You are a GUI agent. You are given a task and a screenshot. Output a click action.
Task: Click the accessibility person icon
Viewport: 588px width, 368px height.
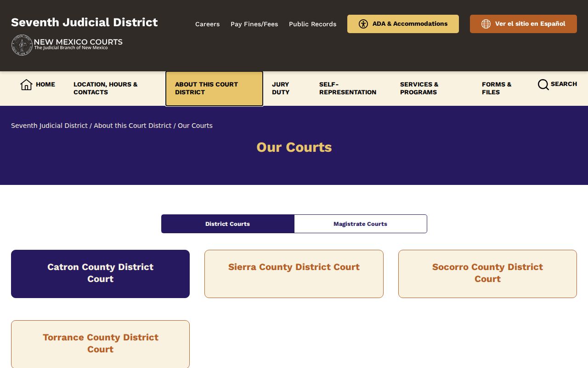(363, 24)
